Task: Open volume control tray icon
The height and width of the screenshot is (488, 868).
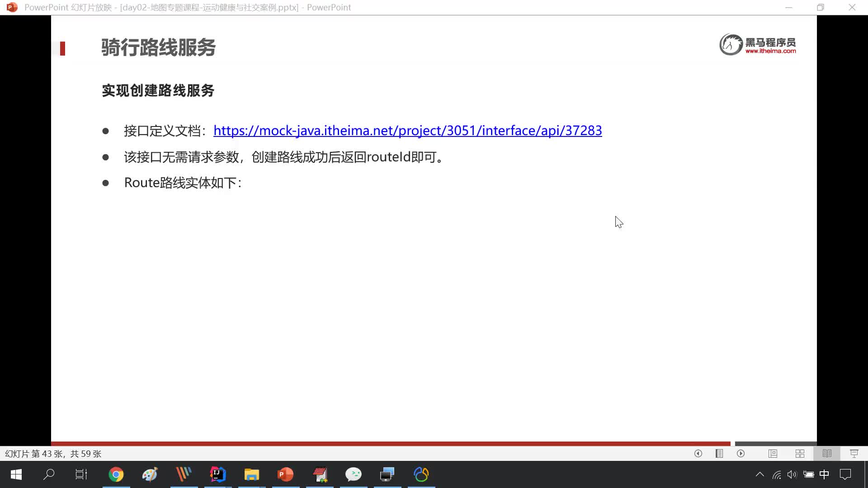Action: (792, 474)
